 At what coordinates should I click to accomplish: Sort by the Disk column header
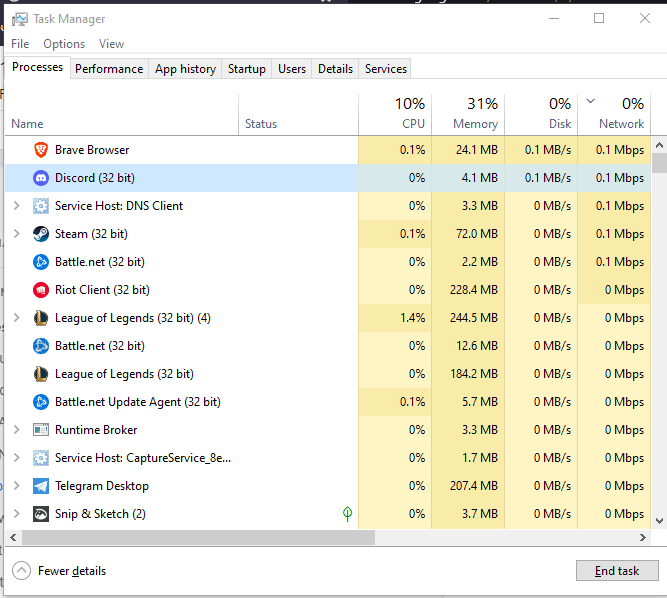tap(542, 115)
